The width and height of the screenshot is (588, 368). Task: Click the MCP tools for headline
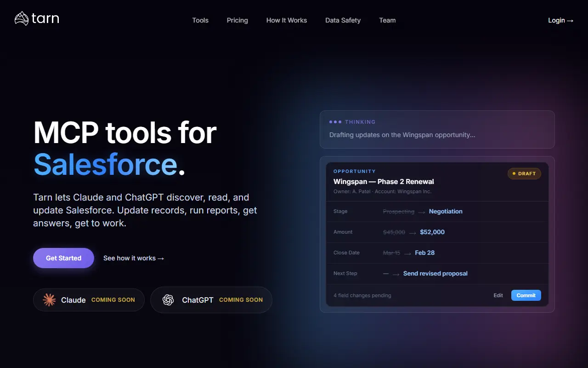(x=125, y=133)
